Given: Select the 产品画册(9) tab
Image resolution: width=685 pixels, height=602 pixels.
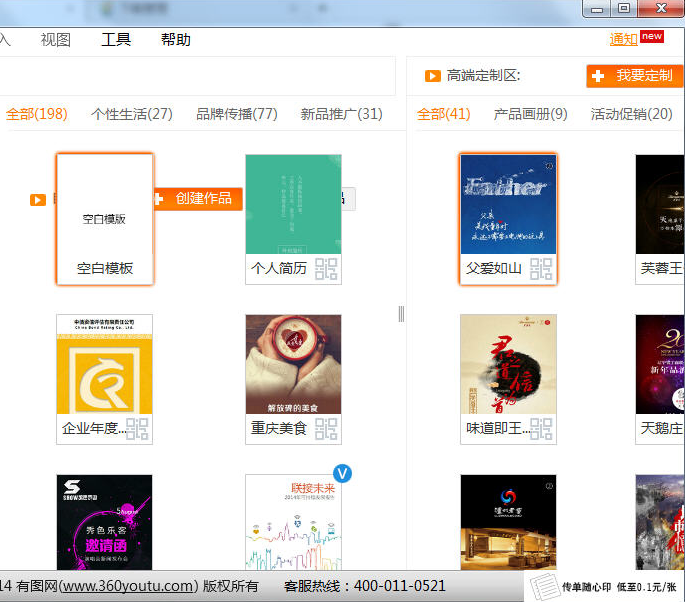Looking at the screenshot, I should pyautogui.click(x=530, y=114).
